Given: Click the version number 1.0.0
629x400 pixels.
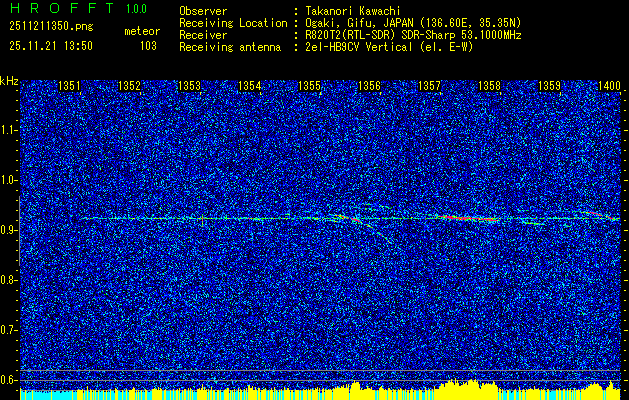Looking at the screenshot, I should (x=136, y=9).
